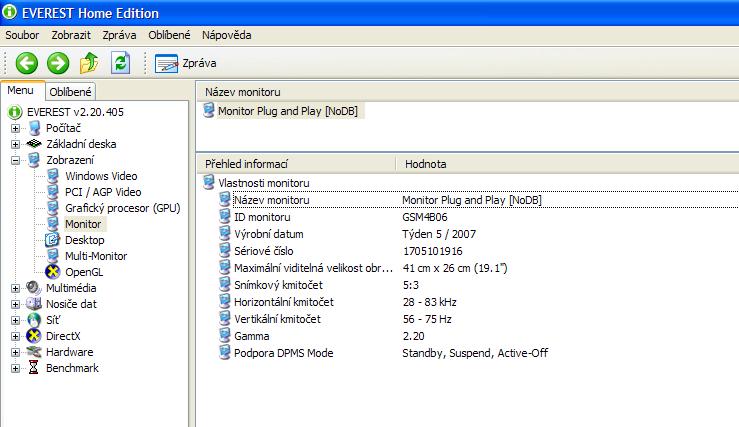Click the Zobrazení display icon in tree

point(34,160)
